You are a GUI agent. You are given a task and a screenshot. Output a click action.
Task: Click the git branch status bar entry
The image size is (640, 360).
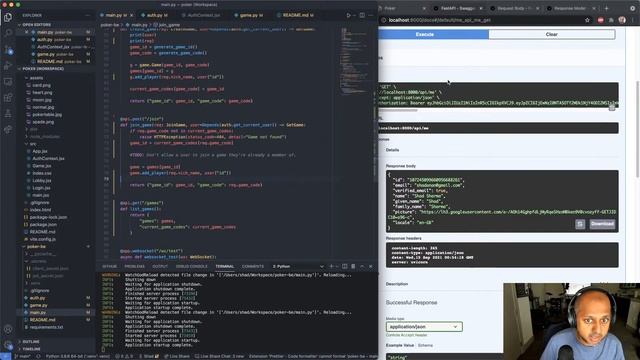click(x=23, y=356)
